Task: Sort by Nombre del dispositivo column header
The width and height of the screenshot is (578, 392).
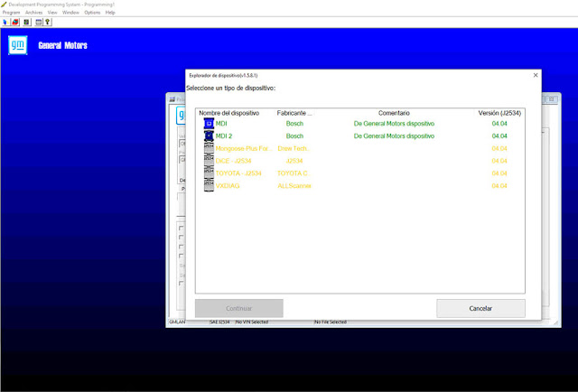Action: point(228,113)
